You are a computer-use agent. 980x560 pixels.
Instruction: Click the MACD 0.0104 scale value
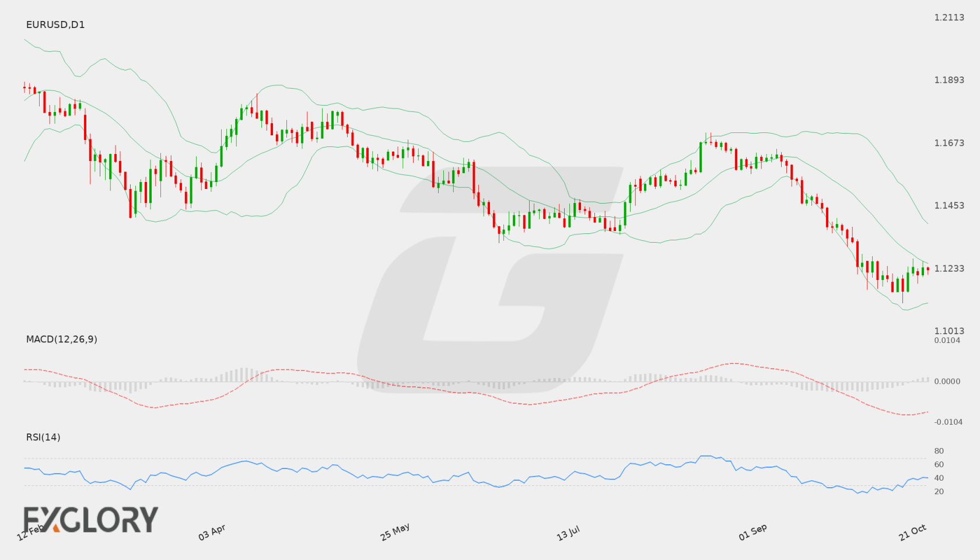point(947,340)
